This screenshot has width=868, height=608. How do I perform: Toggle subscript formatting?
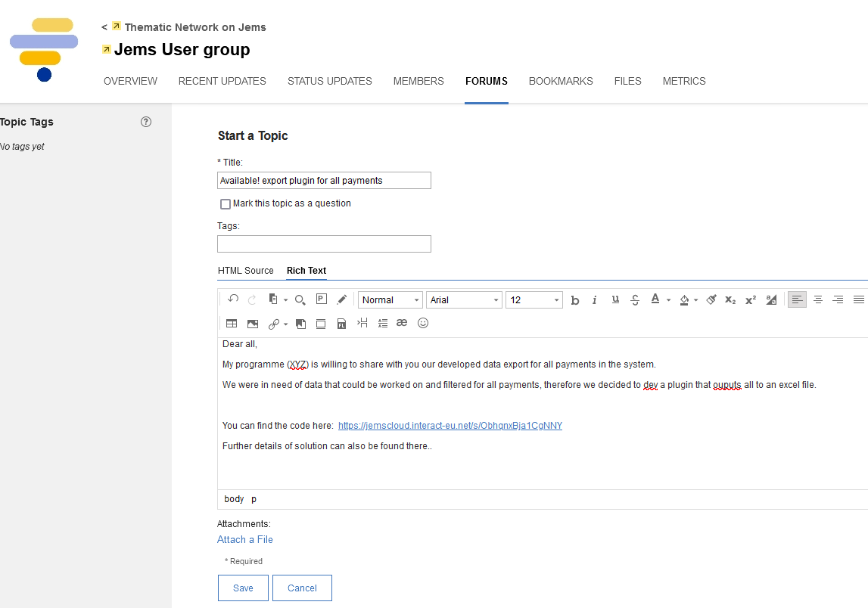click(x=730, y=300)
